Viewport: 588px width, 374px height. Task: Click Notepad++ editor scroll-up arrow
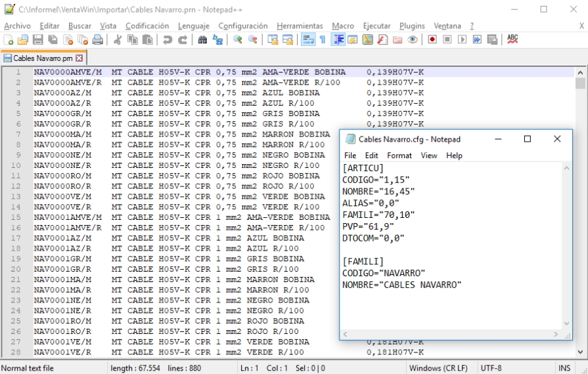pos(580,73)
